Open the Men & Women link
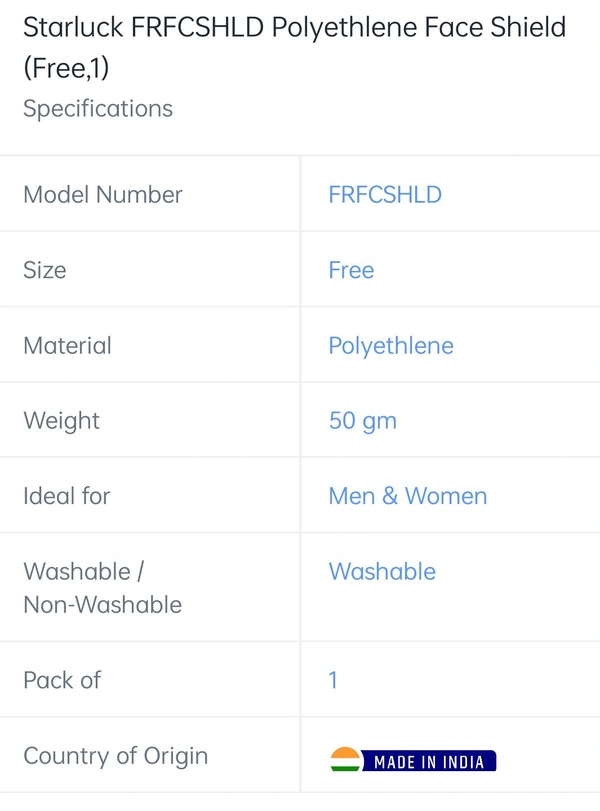The height and width of the screenshot is (811, 600). click(x=408, y=496)
